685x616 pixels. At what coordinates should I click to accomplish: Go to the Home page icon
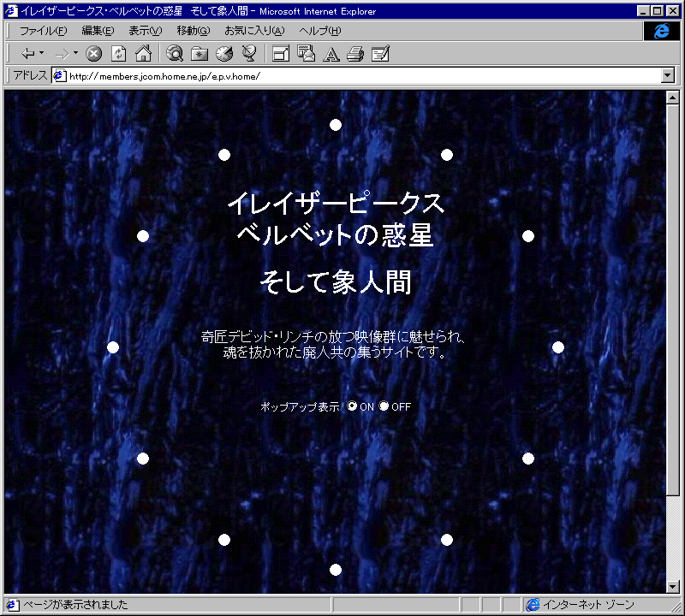(x=143, y=54)
